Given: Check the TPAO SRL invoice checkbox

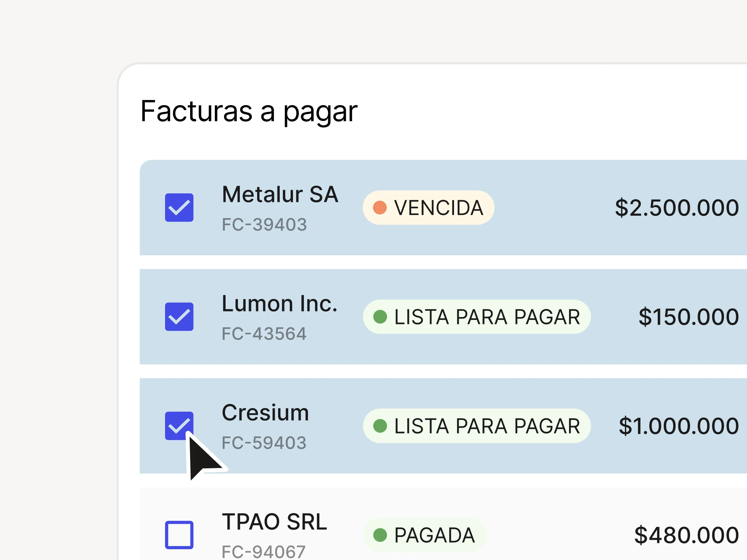Looking at the screenshot, I should pos(179,534).
